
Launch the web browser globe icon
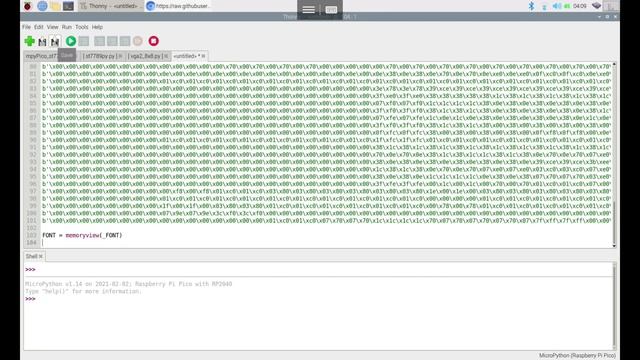tap(42, 6)
